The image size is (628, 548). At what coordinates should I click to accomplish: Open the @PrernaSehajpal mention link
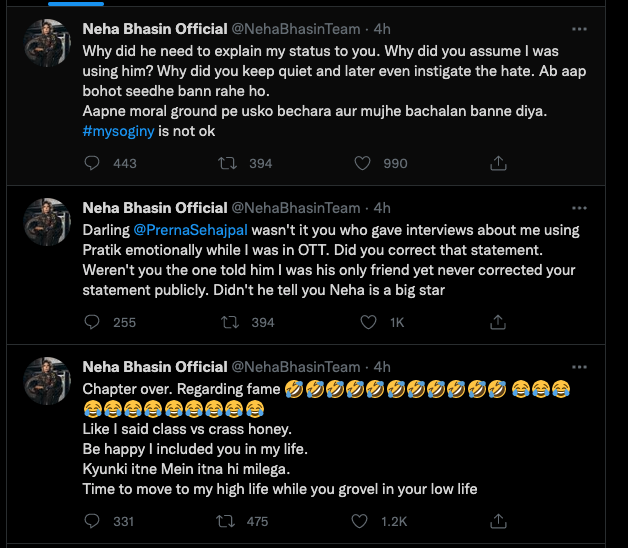point(190,230)
